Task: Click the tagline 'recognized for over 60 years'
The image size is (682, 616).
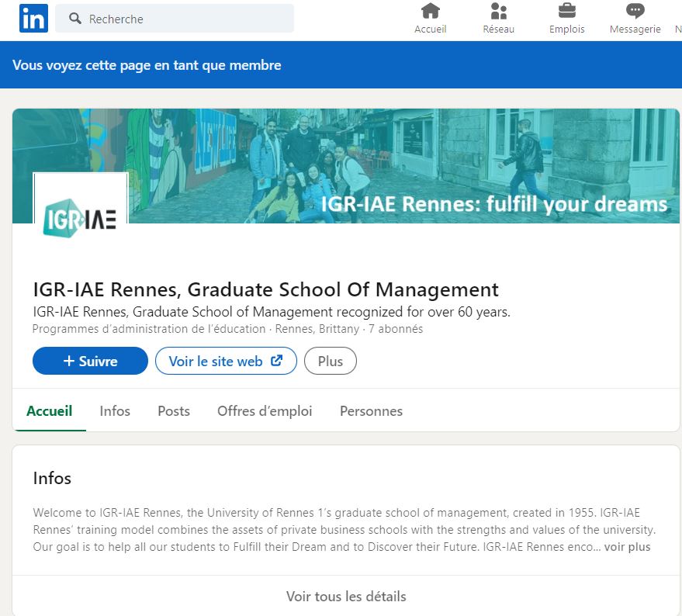Action: [423, 312]
